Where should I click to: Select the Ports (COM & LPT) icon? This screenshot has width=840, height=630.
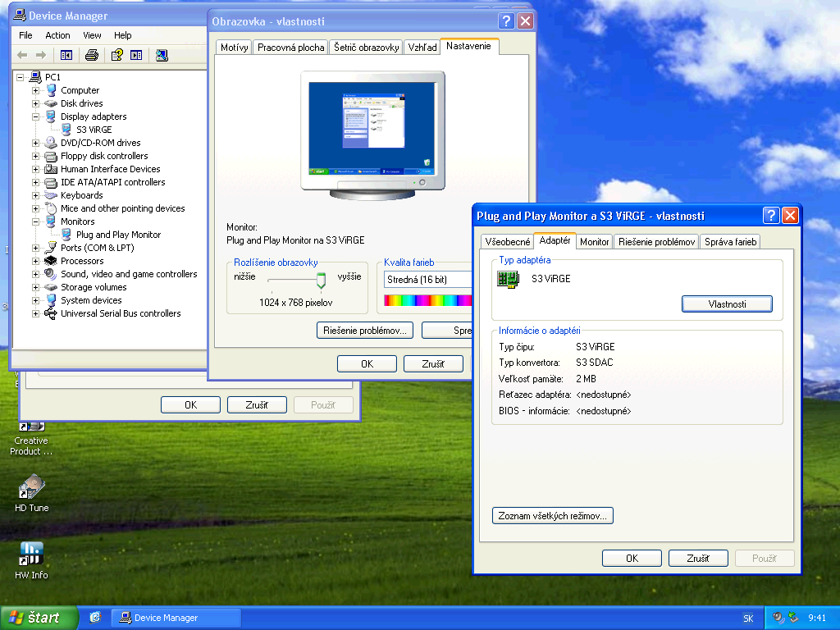point(51,248)
